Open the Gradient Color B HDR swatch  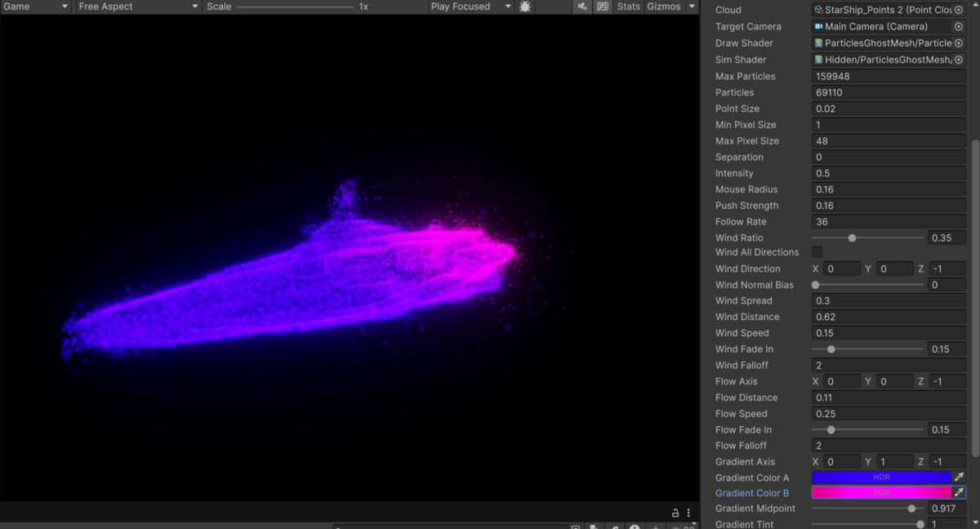click(x=882, y=493)
